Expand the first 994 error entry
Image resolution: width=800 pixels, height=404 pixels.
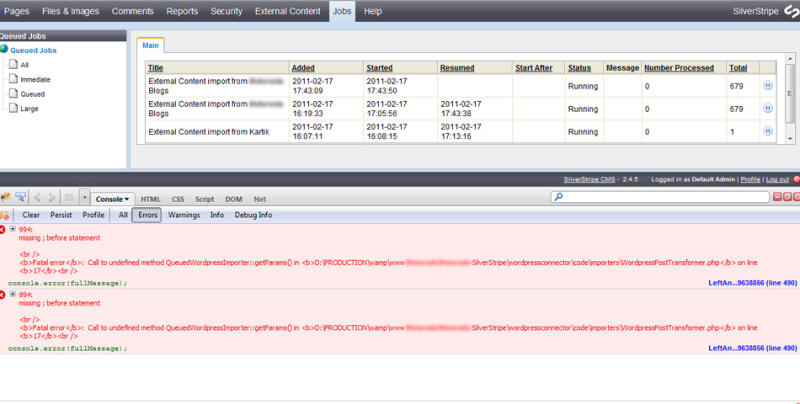click(13, 230)
